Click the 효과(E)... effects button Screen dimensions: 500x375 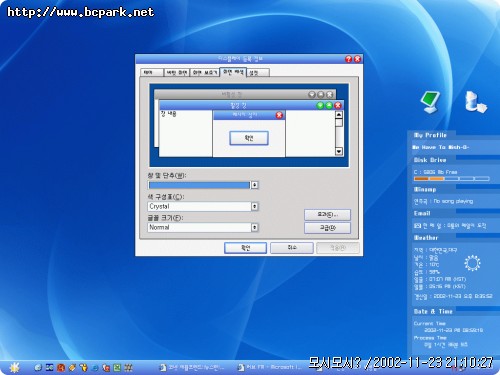tap(327, 215)
